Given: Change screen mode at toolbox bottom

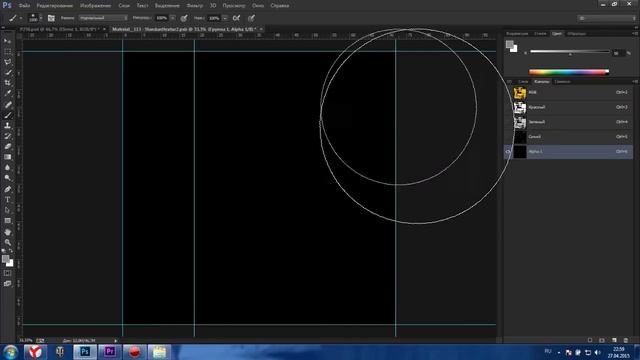Looking at the screenshot, I should (x=7, y=284).
